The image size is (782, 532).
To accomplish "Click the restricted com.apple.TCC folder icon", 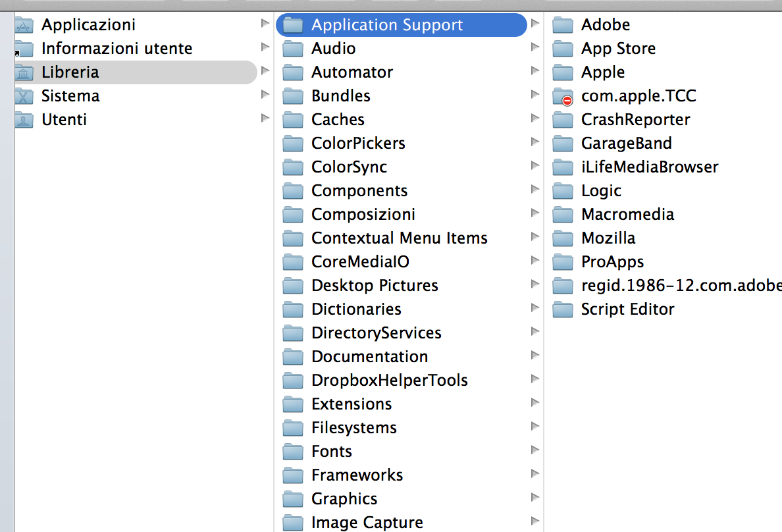I will [x=563, y=97].
